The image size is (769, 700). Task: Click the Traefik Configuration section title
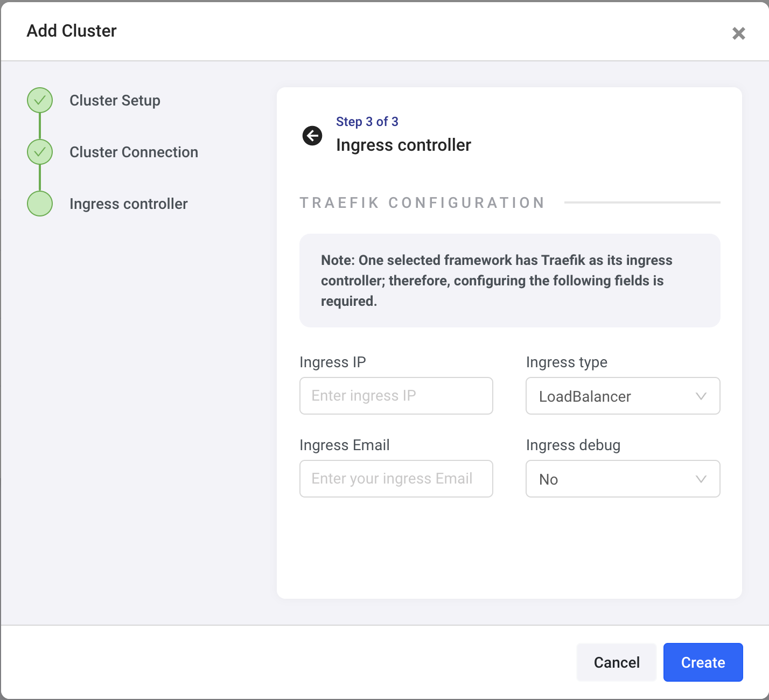coord(422,202)
